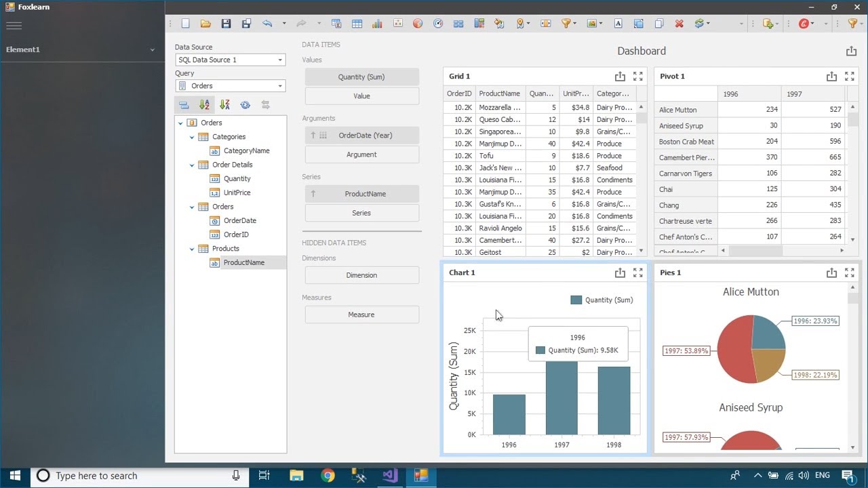Click the Duplicate item toolbar icon

[x=658, y=24]
